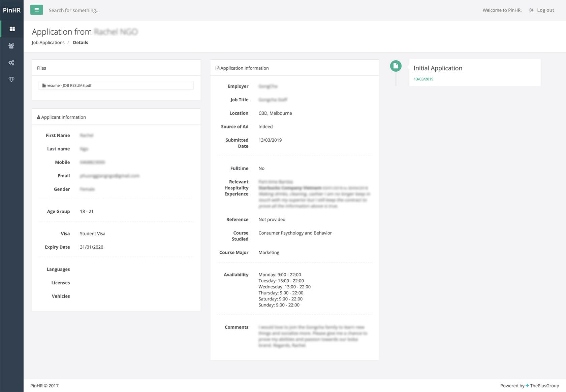Screen dimensions: 566x392
Task: Follow the ThePlusGroup footer link
Action: [543, 386]
